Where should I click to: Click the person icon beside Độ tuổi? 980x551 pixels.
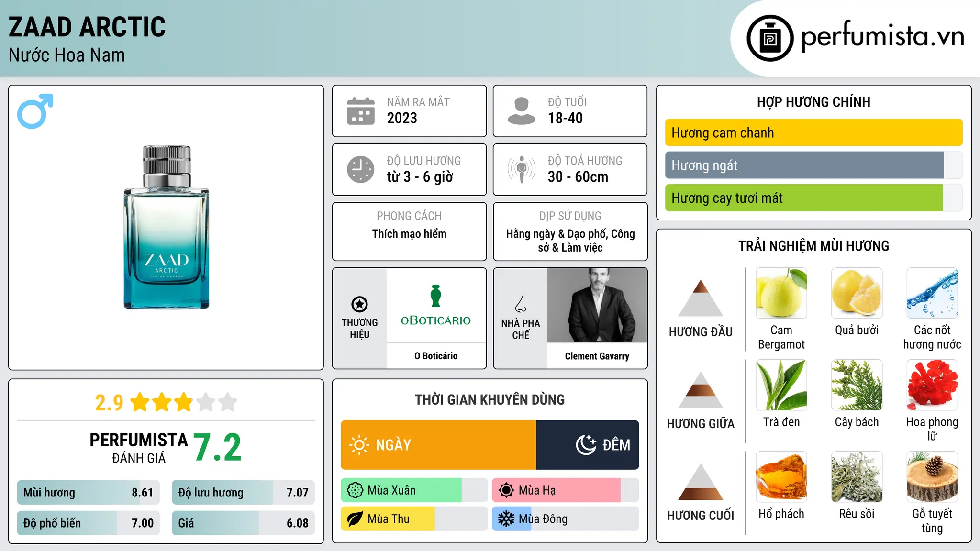(x=522, y=111)
